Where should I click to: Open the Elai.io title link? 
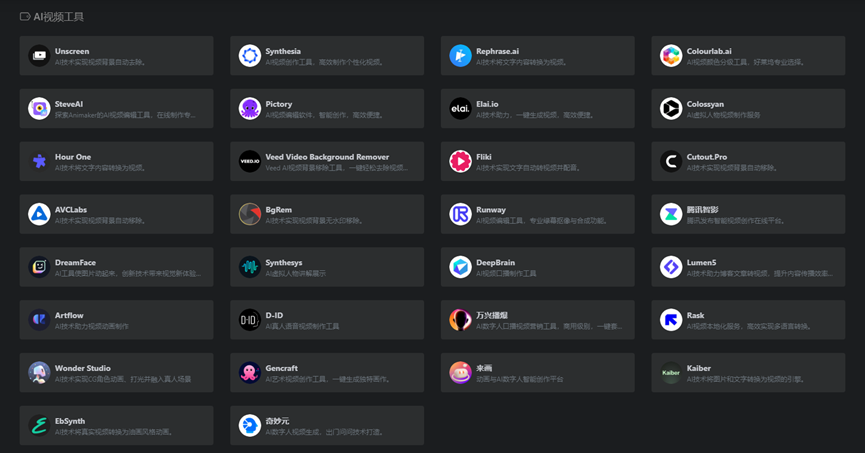[487, 104]
